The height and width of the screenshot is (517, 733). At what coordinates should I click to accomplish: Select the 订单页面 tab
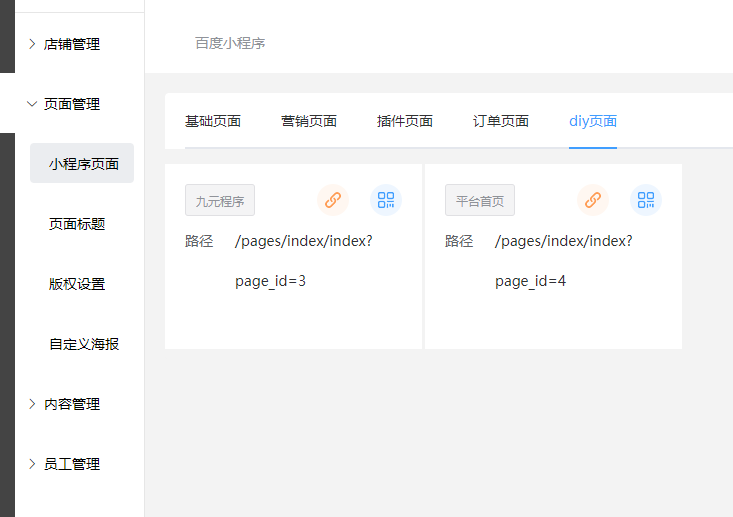click(501, 122)
